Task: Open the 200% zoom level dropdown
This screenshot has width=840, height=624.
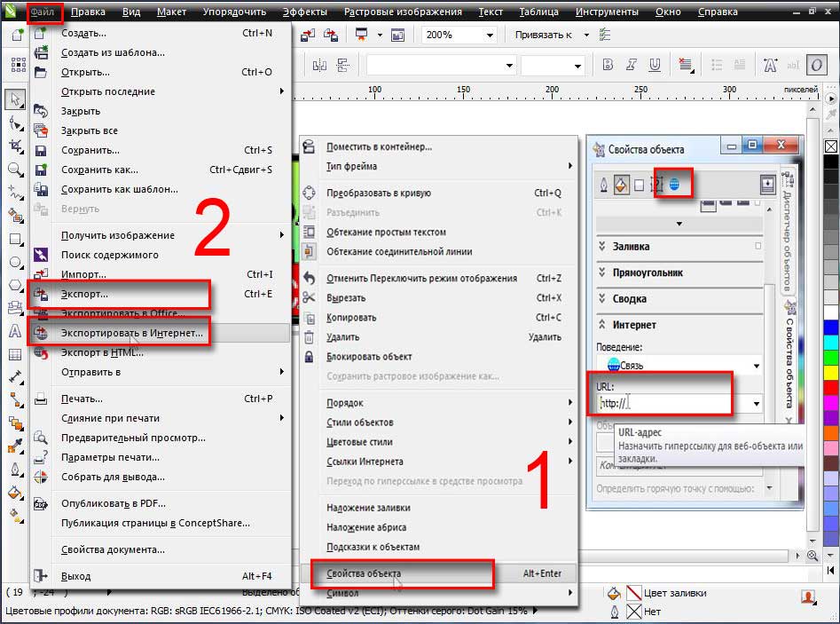Action: (490, 35)
